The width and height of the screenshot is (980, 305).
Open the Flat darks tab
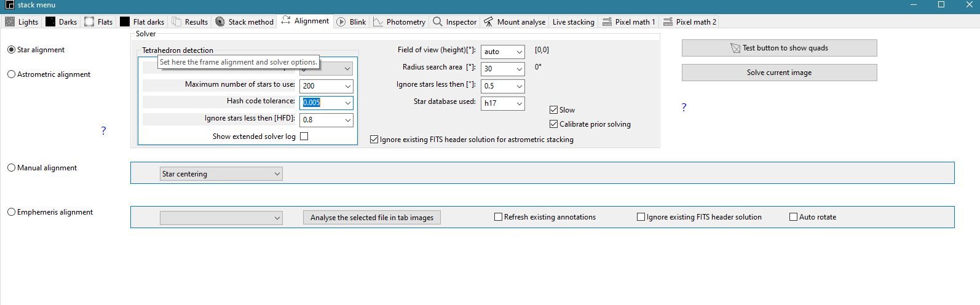[x=143, y=22]
